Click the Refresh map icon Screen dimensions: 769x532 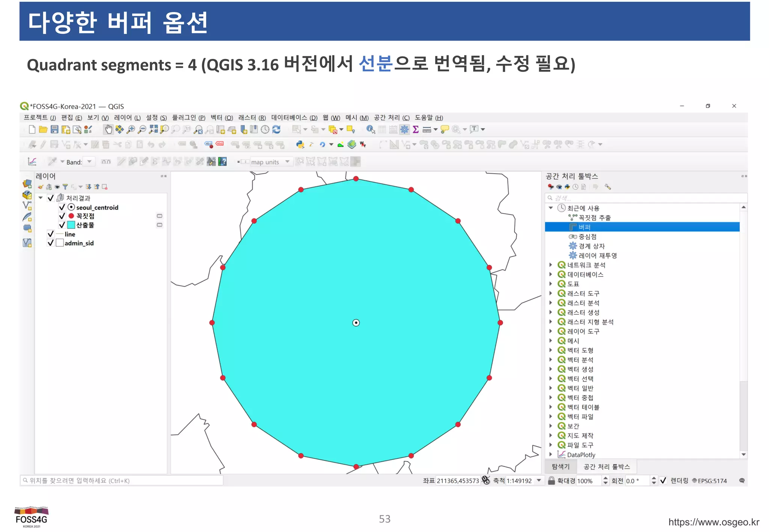click(276, 129)
